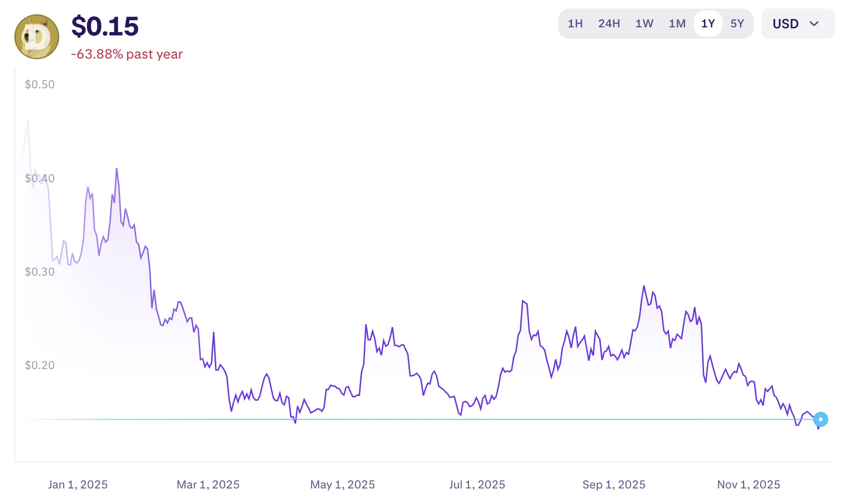Screen dimensions: 850x504
Task: Click the Nov 1, 2025 date label
Action: [x=748, y=484]
